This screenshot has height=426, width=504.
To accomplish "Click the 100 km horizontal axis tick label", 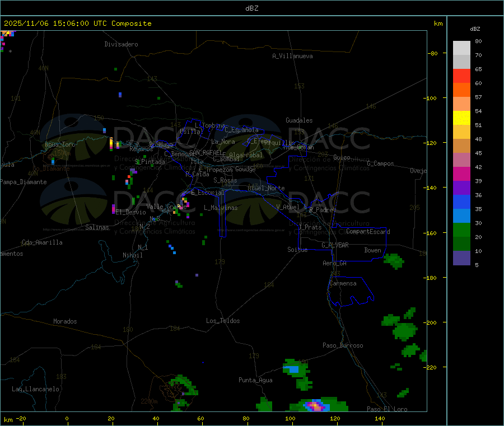I will (x=290, y=418).
